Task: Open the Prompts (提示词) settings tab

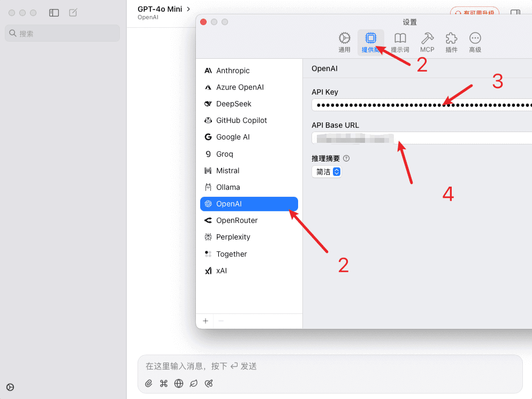Action: point(400,42)
